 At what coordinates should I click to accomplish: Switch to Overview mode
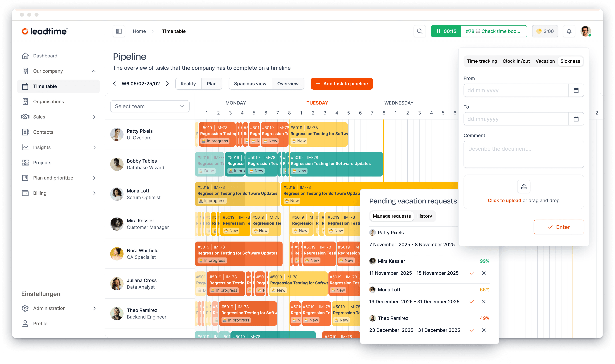tap(288, 84)
